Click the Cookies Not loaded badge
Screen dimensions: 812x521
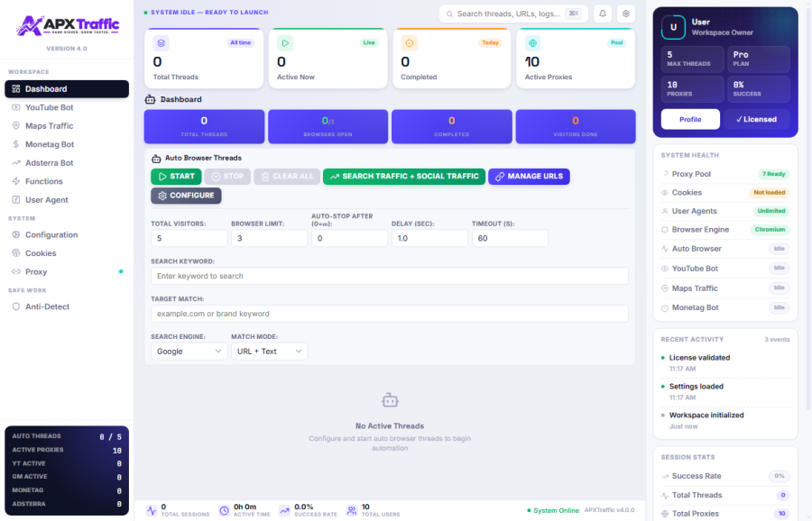[x=769, y=193]
